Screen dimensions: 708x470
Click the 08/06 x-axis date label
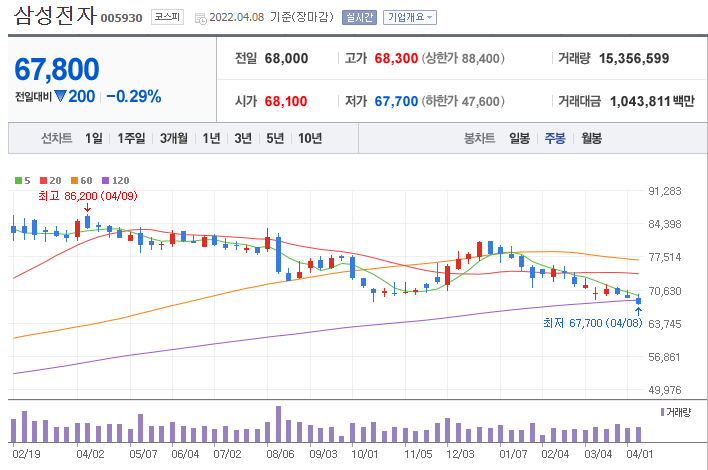[x=280, y=454]
